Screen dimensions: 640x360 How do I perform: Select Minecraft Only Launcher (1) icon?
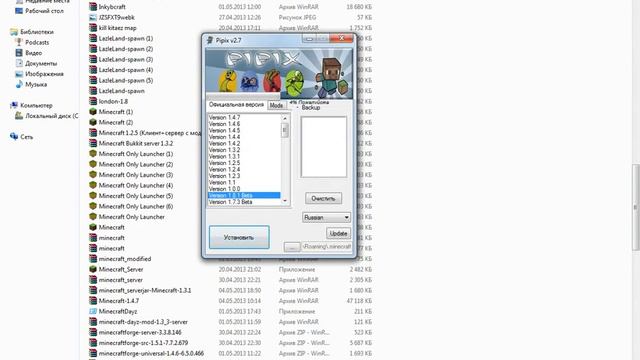(93, 154)
